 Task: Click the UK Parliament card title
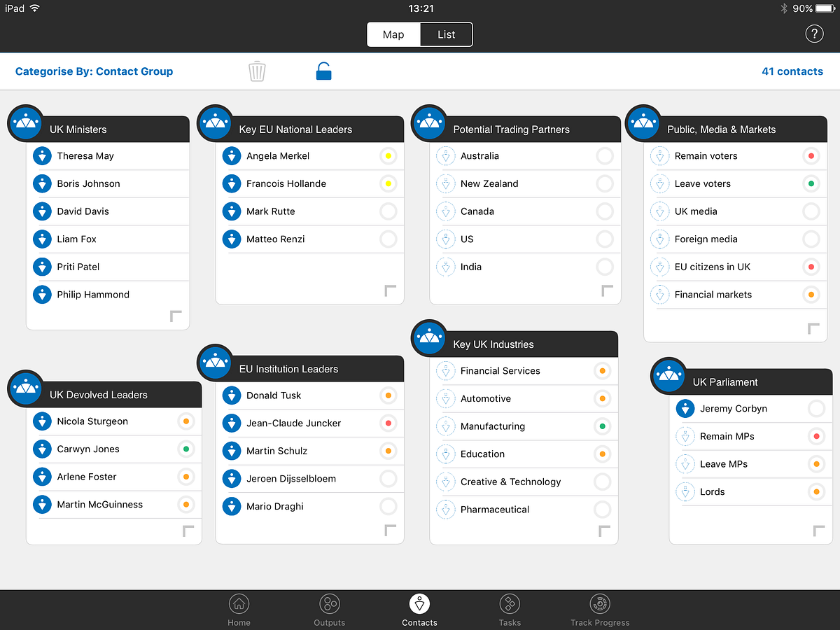tap(725, 382)
